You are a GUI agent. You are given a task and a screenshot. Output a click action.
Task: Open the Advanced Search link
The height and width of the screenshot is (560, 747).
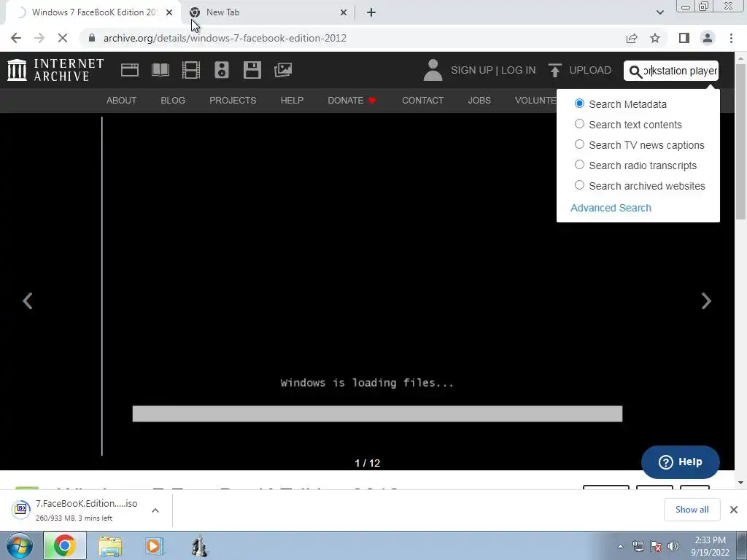[x=611, y=208]
